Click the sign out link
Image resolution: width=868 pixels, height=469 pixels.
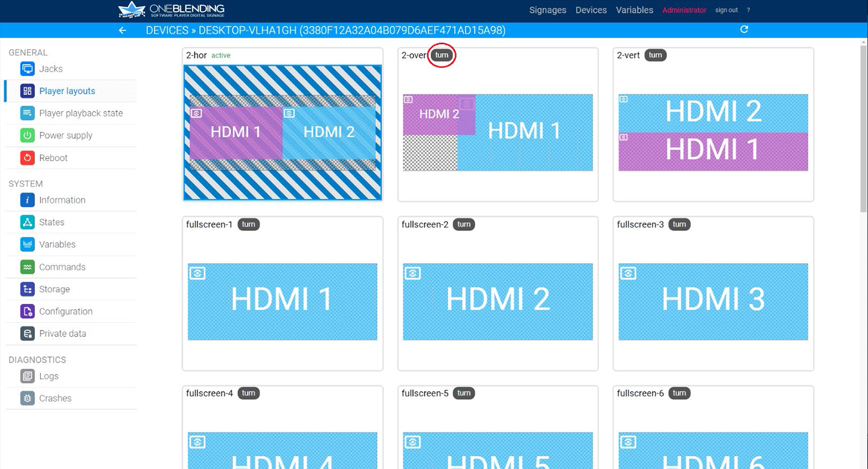pyautogui.click(x=726, y=10)
